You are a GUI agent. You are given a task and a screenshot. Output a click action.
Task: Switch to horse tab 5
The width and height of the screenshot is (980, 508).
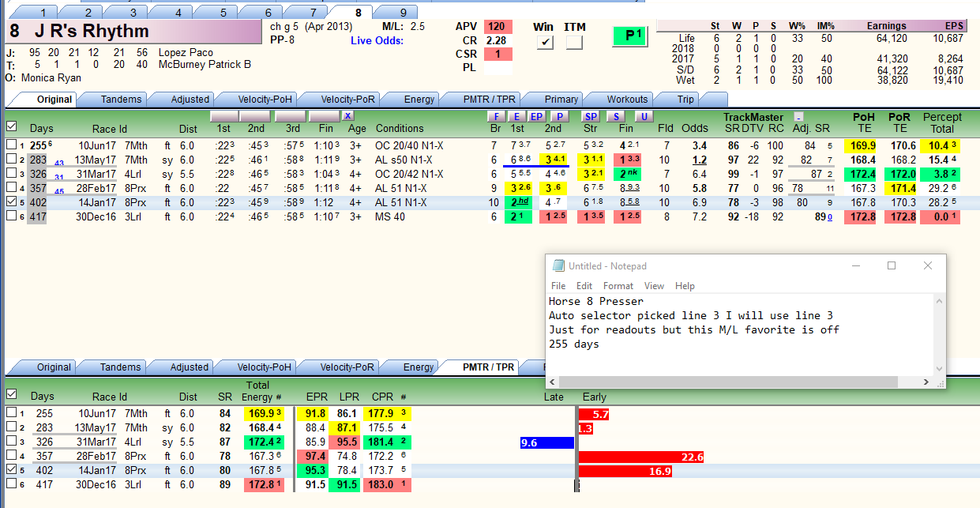point(223,13)
